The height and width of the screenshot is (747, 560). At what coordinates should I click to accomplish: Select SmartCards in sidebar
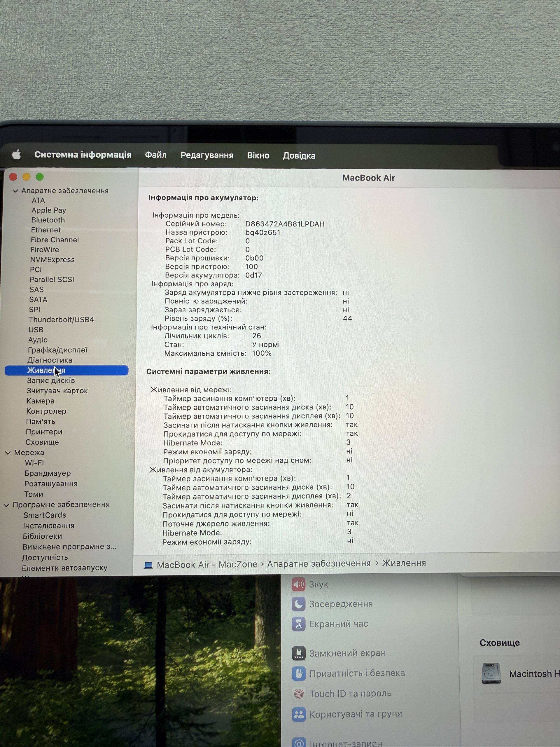[45, 515]
